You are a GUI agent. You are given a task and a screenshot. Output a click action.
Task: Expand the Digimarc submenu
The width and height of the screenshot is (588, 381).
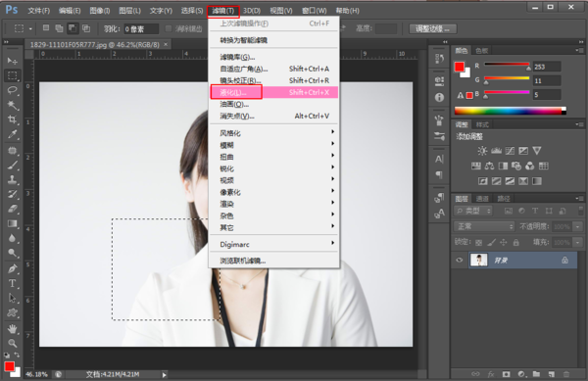274,244
